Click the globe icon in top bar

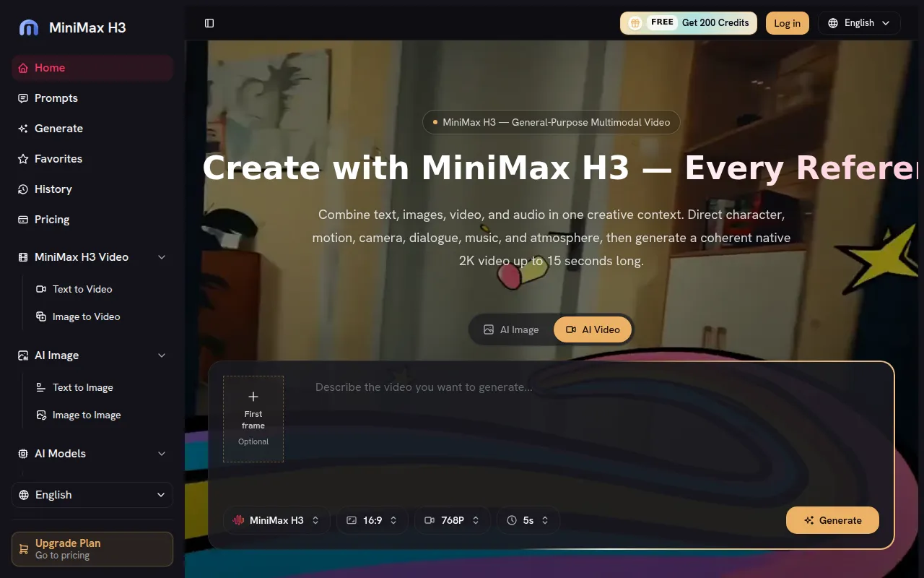833,23
